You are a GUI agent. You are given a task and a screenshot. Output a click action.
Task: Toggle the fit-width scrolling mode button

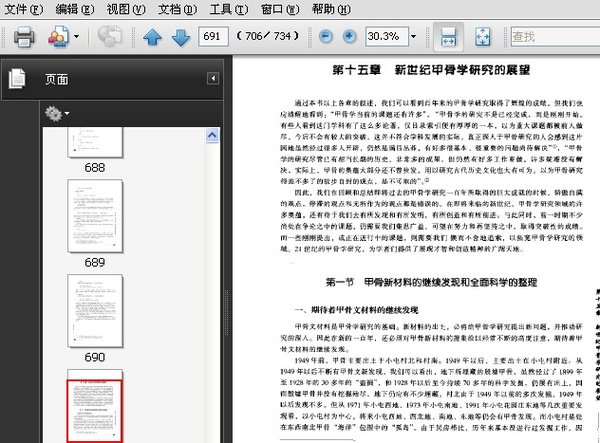point(449,37)
